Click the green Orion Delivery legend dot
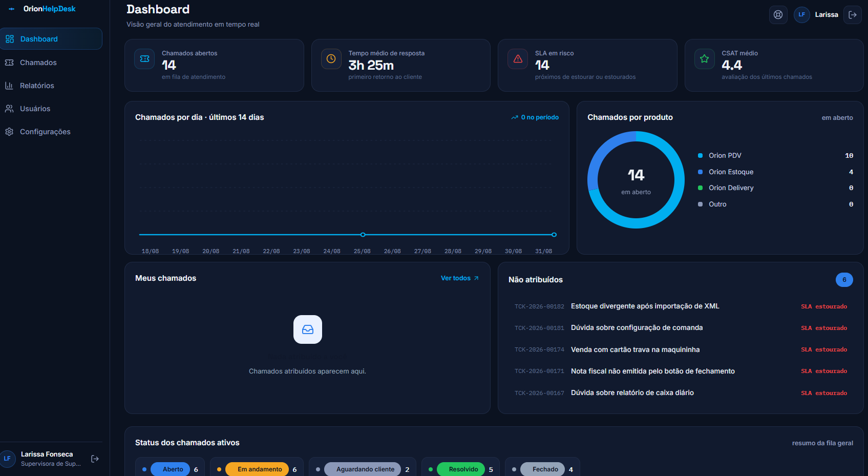Screen dimensions: 868x476 tap(700, 188)
